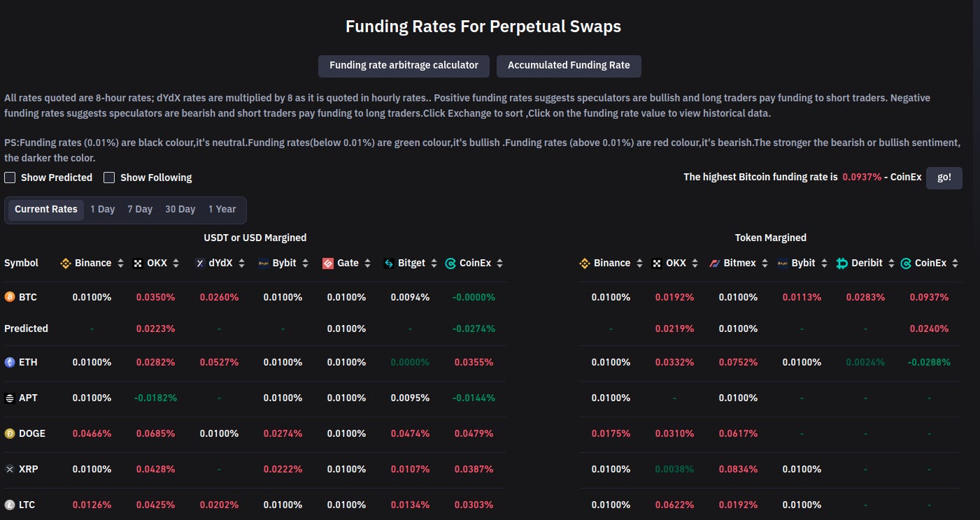Click the Bitmex exchange icon
The image size is (980, 520).
pyautogui.click(x=716, y=263)
